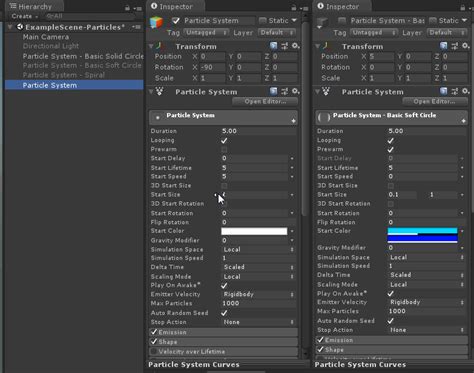Toggle Auto Random Seed checkbox in left Inspector
This screenshot has height=373, width=474.
click(224, 313)
